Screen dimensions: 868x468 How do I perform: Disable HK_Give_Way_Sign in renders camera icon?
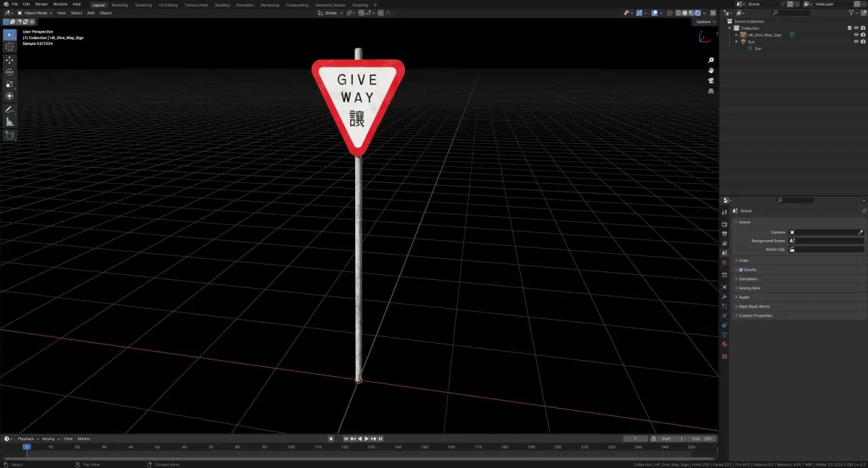tap(864, 35)
